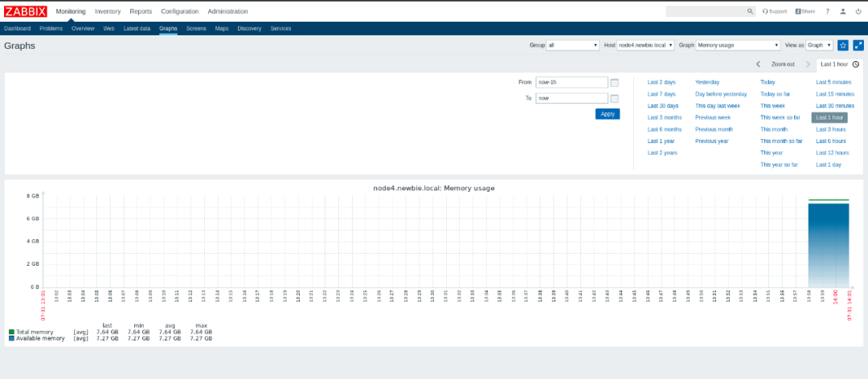Open the Configuration menu

click(180, 11)
